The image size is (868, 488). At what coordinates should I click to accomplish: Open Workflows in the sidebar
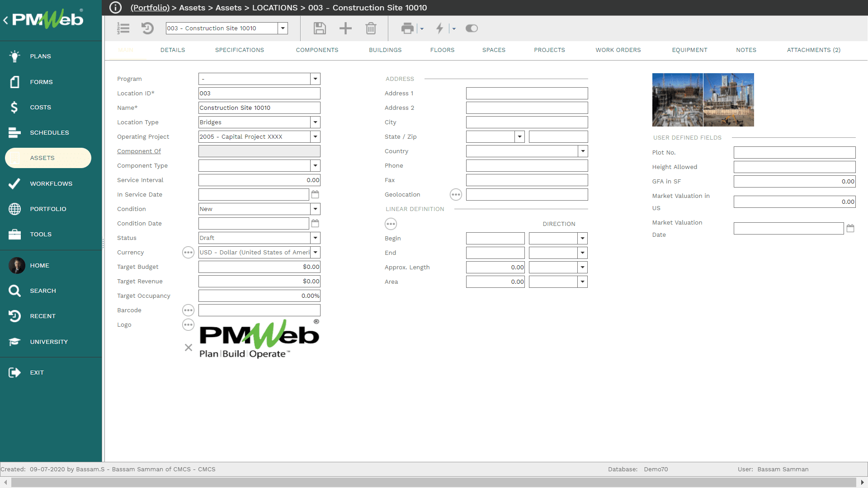pyautogui.click(x=51, y=184)
